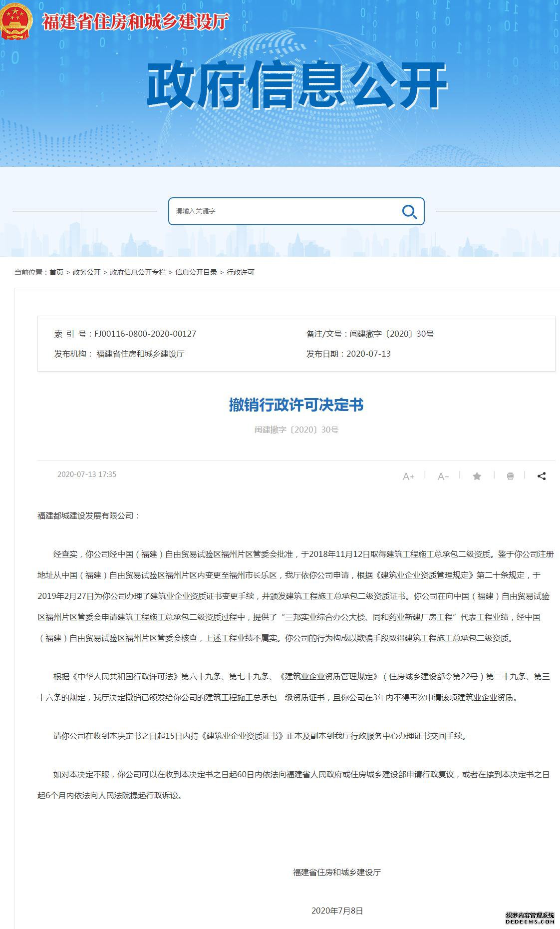Click the 政府信息公开 banner heading
The width and height of the screenshot is (560, 929).
pos(297,85)
